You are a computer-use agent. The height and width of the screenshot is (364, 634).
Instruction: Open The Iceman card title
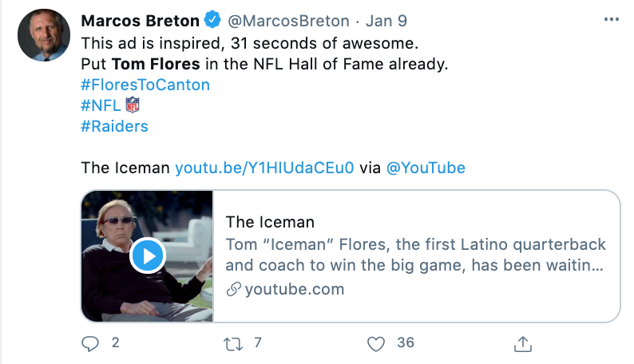click(270, 222)
